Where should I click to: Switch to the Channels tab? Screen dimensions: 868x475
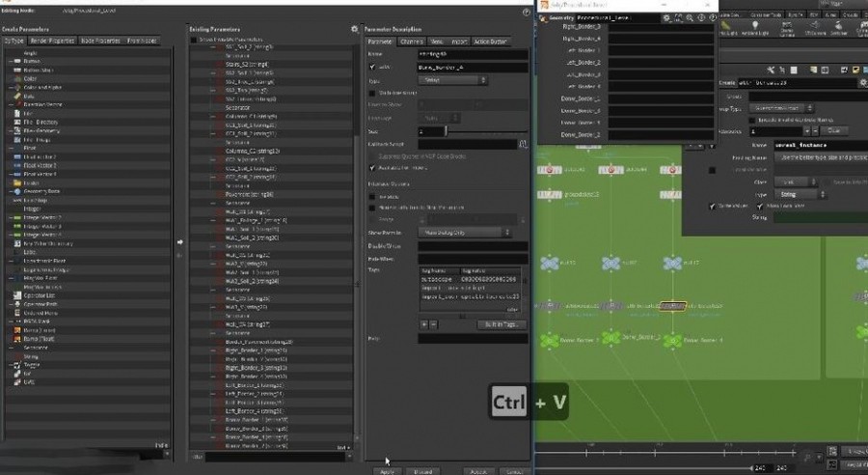coord(411,42)
